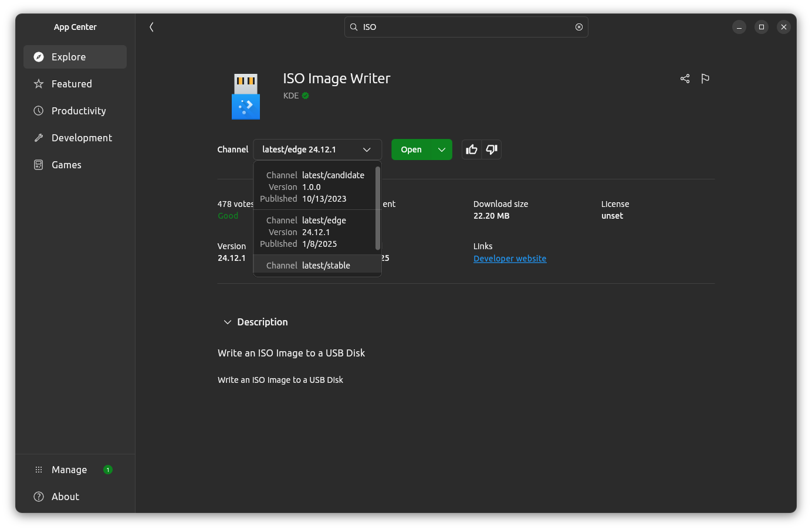Click the unset license value
This screenshot has width=812, height=530.
point(612,216)
